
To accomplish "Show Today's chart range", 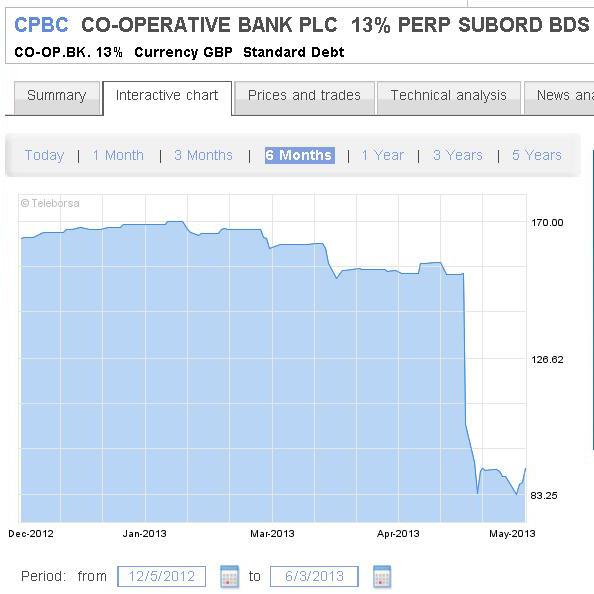I will [44, 155].
